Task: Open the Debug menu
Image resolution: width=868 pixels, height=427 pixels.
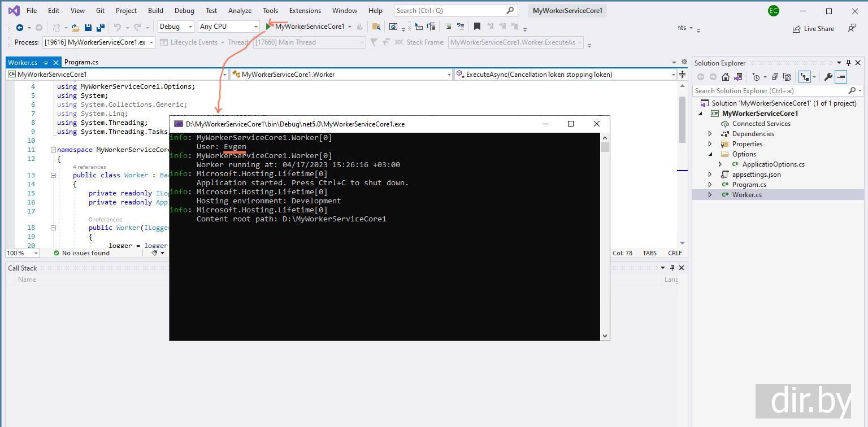Action: tap(184, 11)
